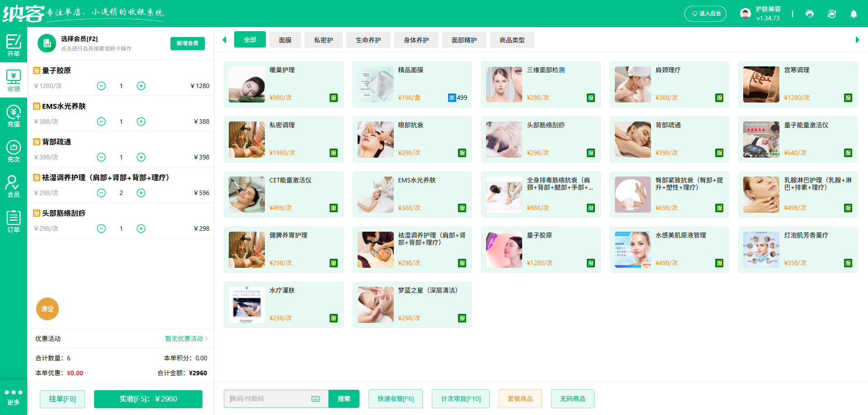The height and width of the screenshot is (415, 868).
Task: Click the notification bell icon
Action: (x=854, y=14)
